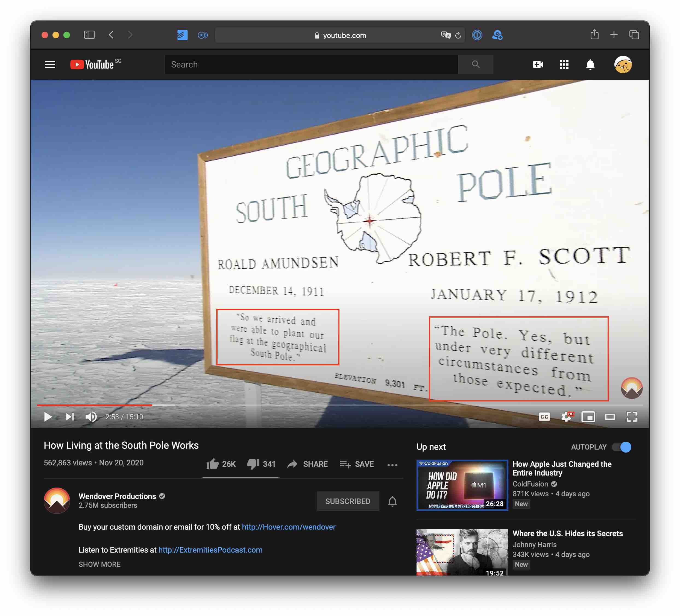
Task: Open the ColdFusion channel link
Action: tap(530, 484)
